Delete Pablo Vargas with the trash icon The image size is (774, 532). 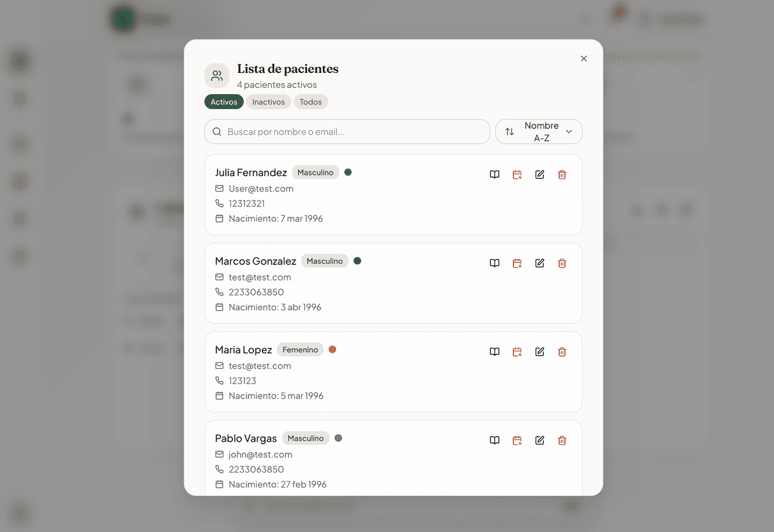(x=562, y=440)
